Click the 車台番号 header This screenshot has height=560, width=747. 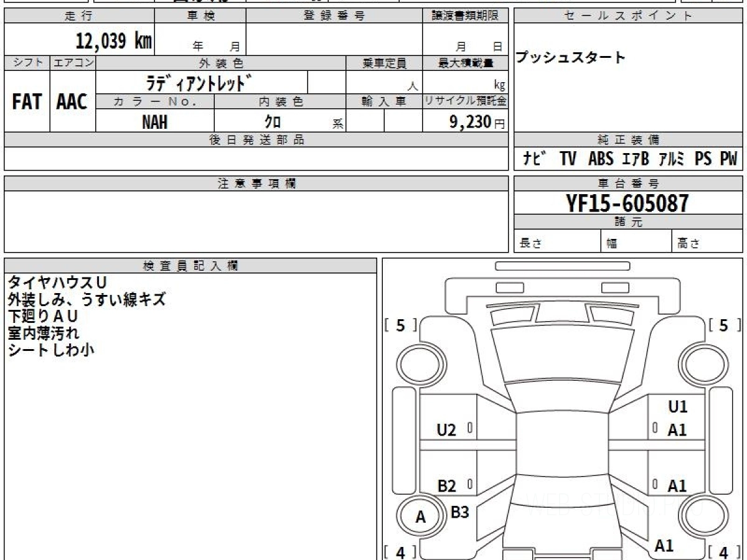tap(628, 184)
